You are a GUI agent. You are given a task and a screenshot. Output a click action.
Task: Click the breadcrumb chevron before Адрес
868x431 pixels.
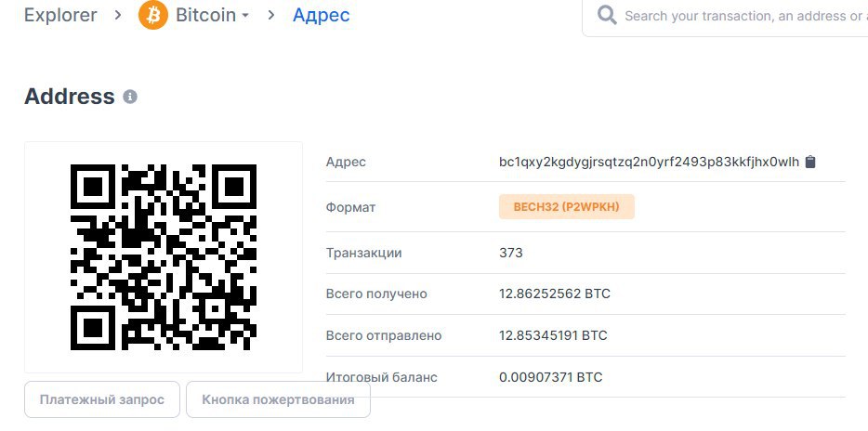[270, 16]
